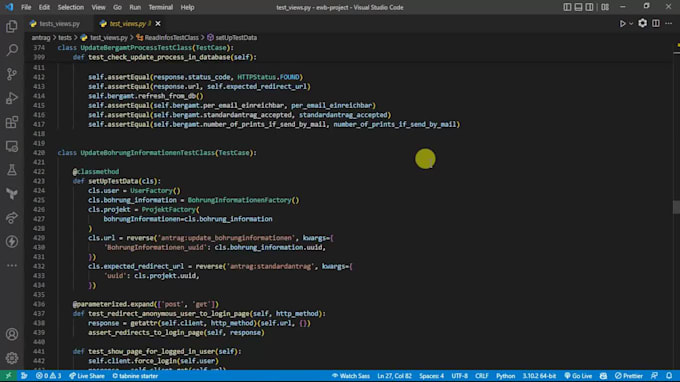Click Prettier status item

coord(629,376)
